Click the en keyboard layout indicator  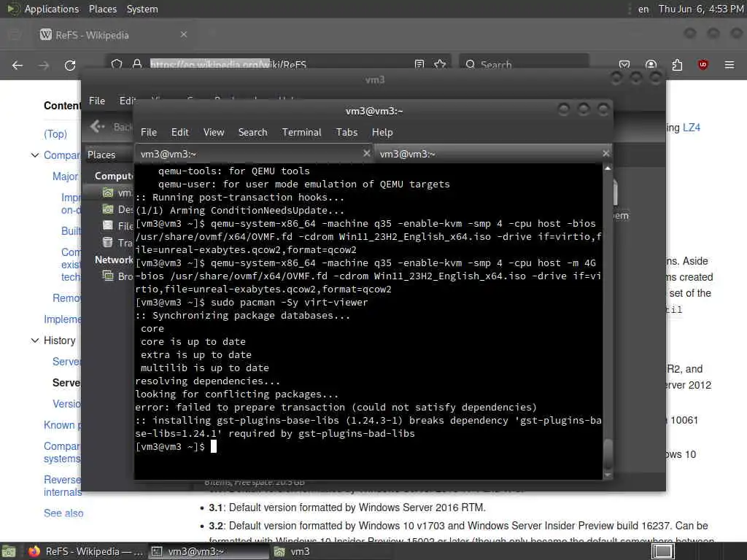coord(643,9)
